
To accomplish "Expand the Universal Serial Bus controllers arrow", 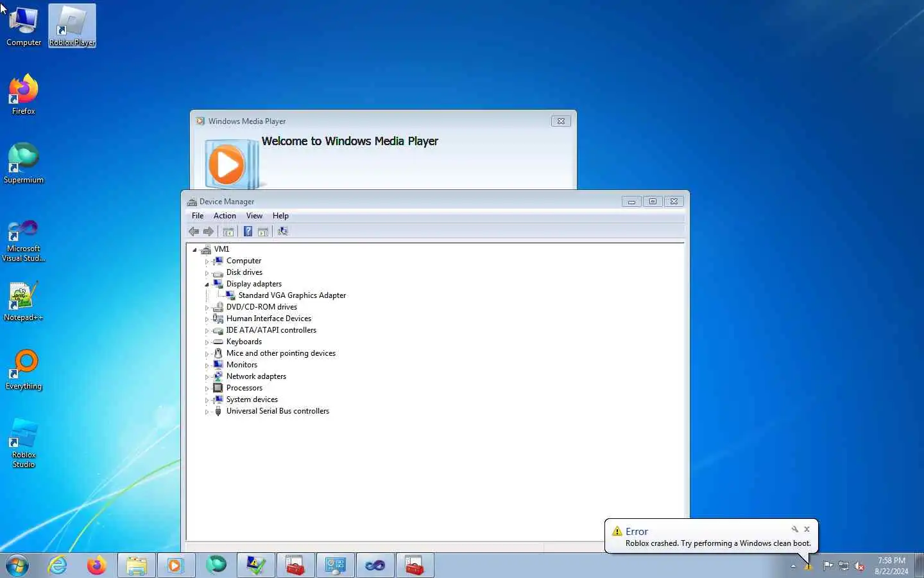I will pyautogui.click(x=207, y=412).
